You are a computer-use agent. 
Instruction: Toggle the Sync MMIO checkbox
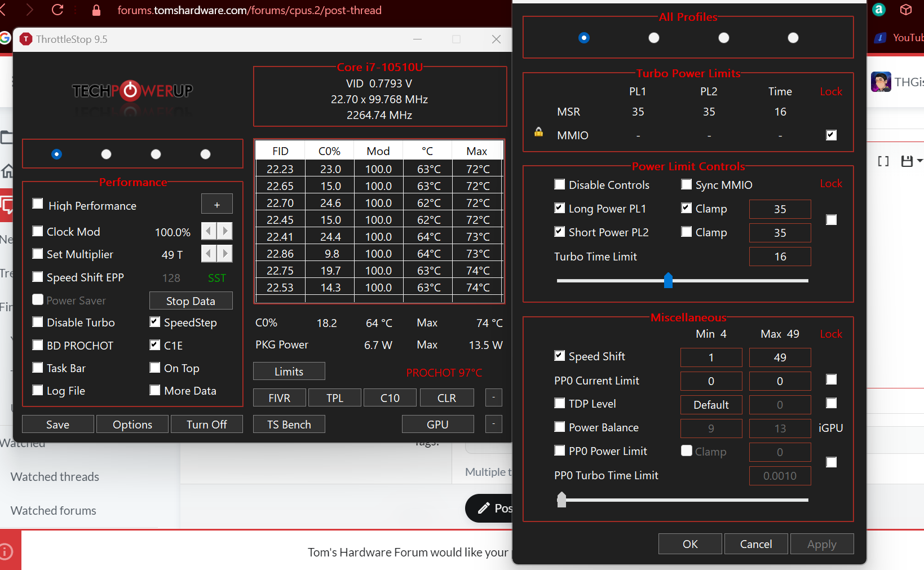687,184
